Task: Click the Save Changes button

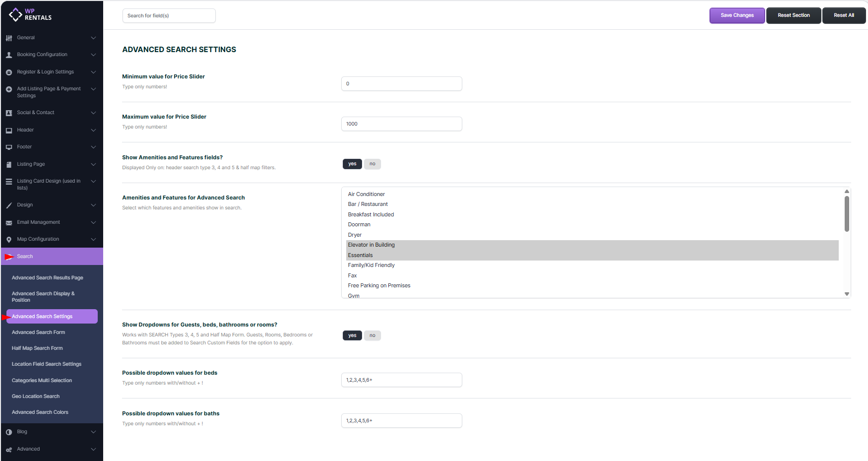Action: click(737, 15)
